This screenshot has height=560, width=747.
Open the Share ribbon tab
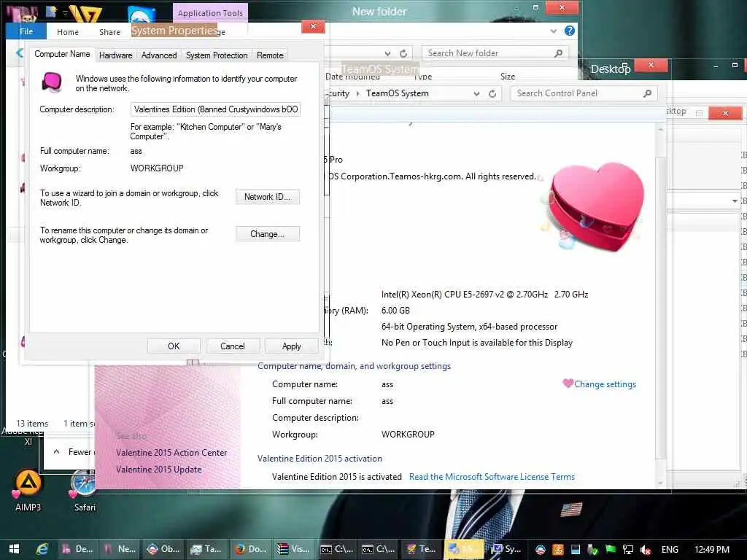click(109, 32)
